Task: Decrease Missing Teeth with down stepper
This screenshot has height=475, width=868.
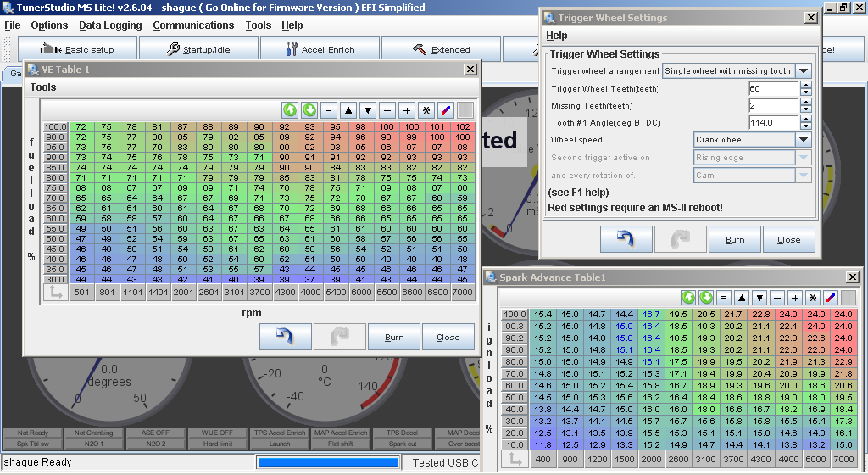Action: click(x=806, y=109)
